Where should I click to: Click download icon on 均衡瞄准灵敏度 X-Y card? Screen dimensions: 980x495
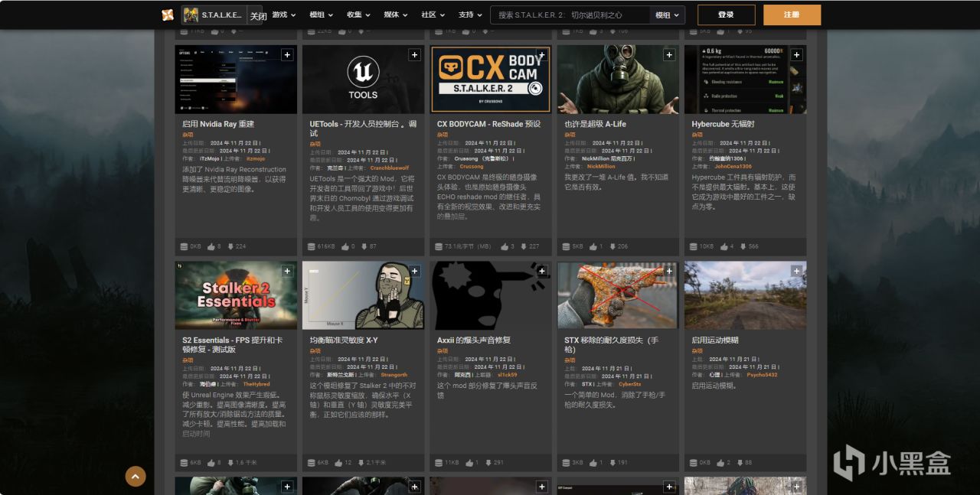[360, 463]
